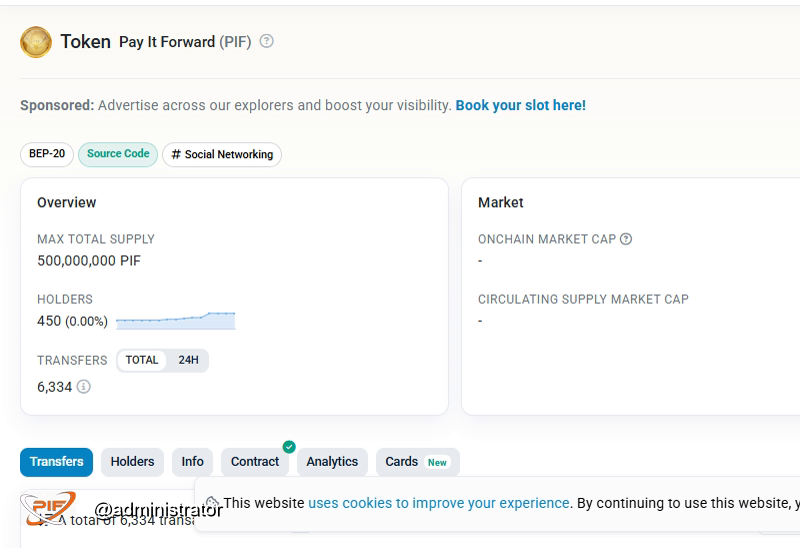Click the info icon next to 6,334
The width and height of the screenshot is (800, 548).
click(84, 387)
